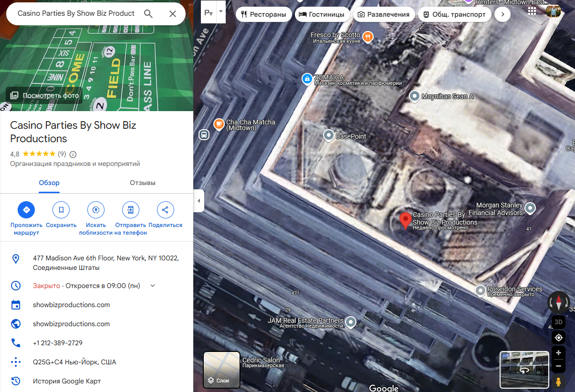This screenshot has height=392, width=575.
Task: Select the Рестораны filter chip
Action: [263, 14]
